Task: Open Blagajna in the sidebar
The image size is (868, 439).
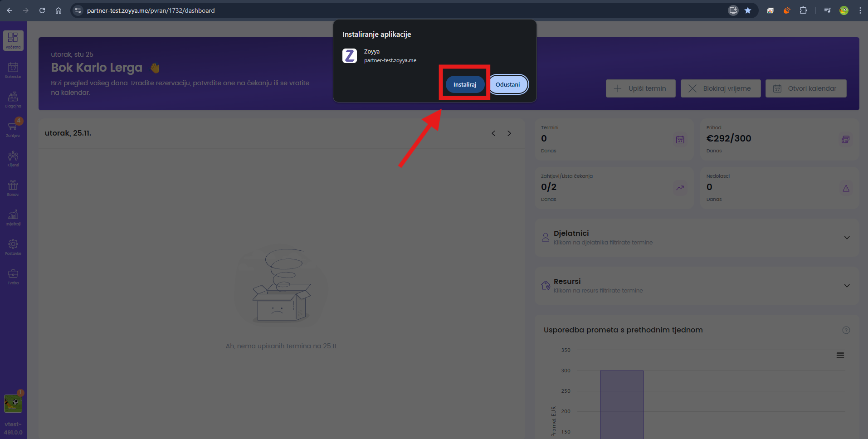Action: click(13, 100)
